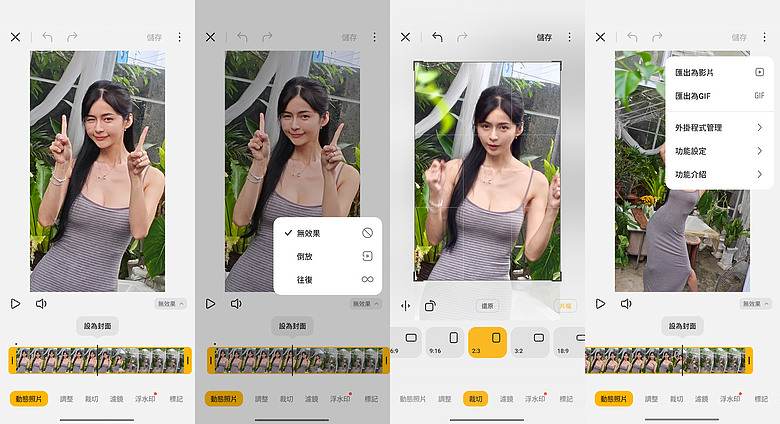Rotate the image with the rotate icon
The image size is (780, 424).
(x=430, y=306)
